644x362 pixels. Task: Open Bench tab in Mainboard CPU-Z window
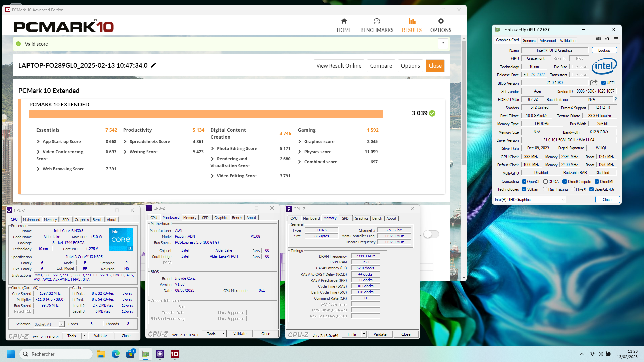(237, 218)
